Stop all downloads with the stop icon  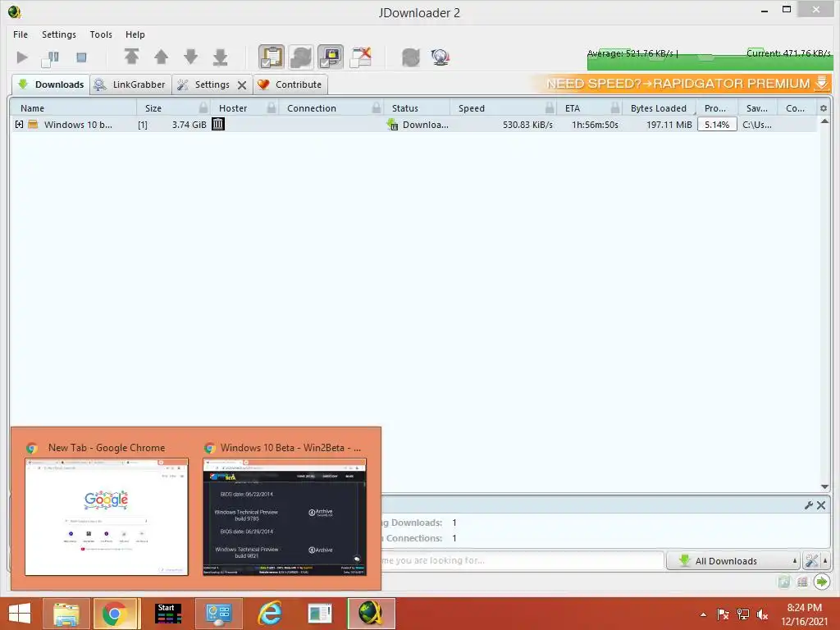pyautogui.click(x=81, y=57)
